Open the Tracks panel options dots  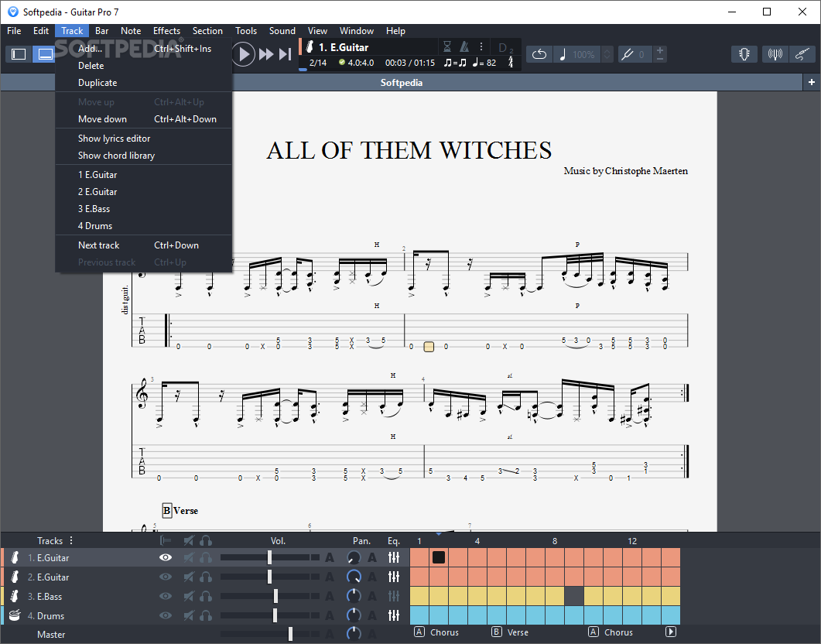coord(71,540)
